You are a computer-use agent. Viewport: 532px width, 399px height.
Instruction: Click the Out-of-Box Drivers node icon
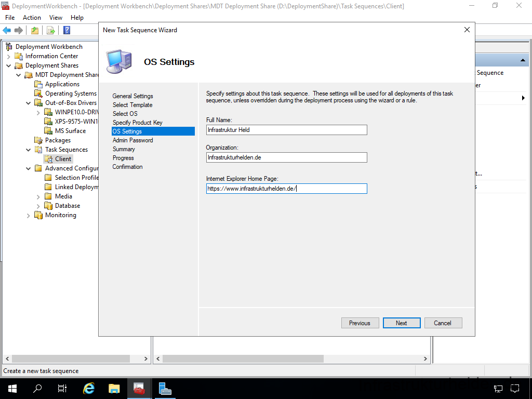click(38, 103)
